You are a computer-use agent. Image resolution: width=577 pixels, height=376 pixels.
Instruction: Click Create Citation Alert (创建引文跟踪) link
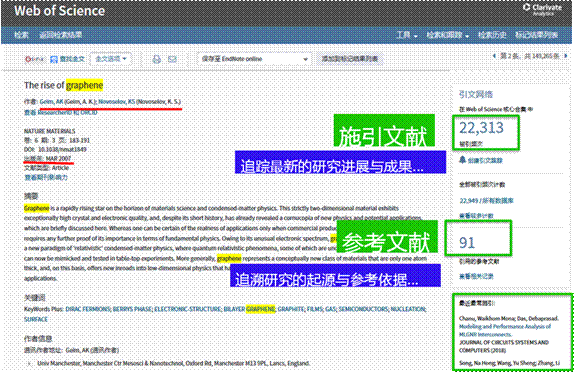coord(485,160)
